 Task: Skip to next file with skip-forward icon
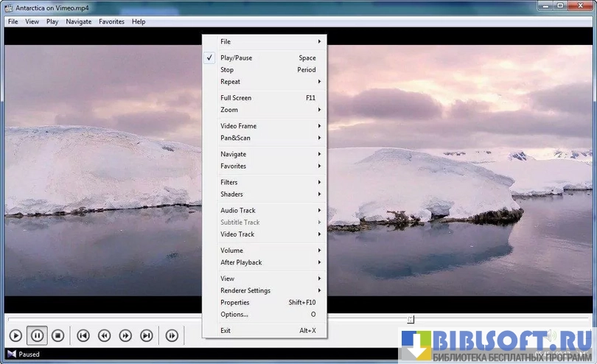147,336
